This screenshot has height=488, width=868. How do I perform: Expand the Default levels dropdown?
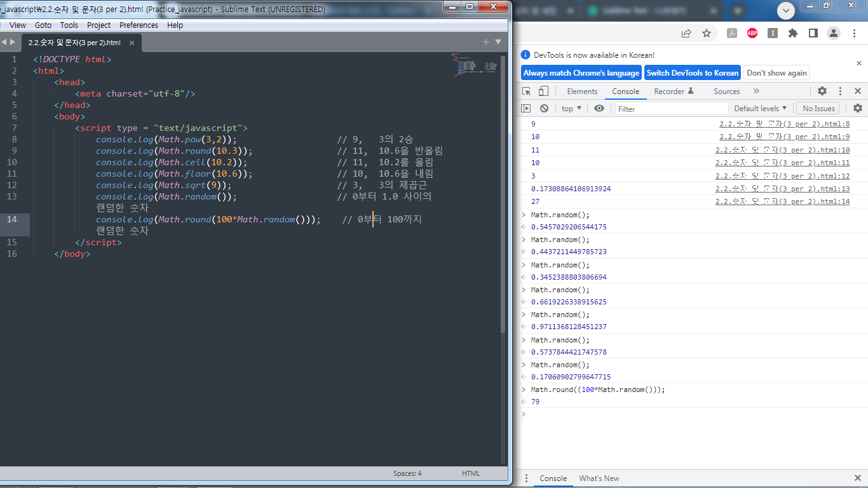click(761, 109)
